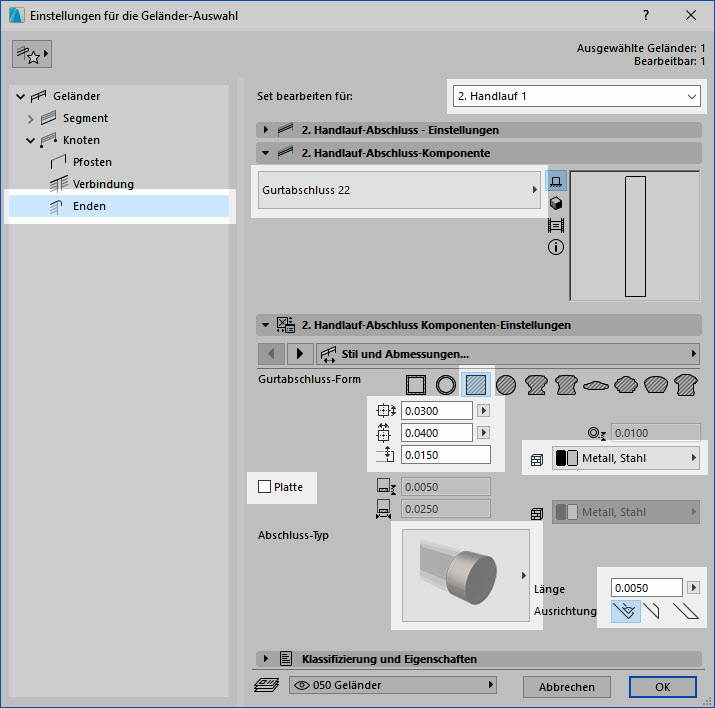Select Segment in the tree
Viewport: 715px width, 708px height.
click(85, 118)
